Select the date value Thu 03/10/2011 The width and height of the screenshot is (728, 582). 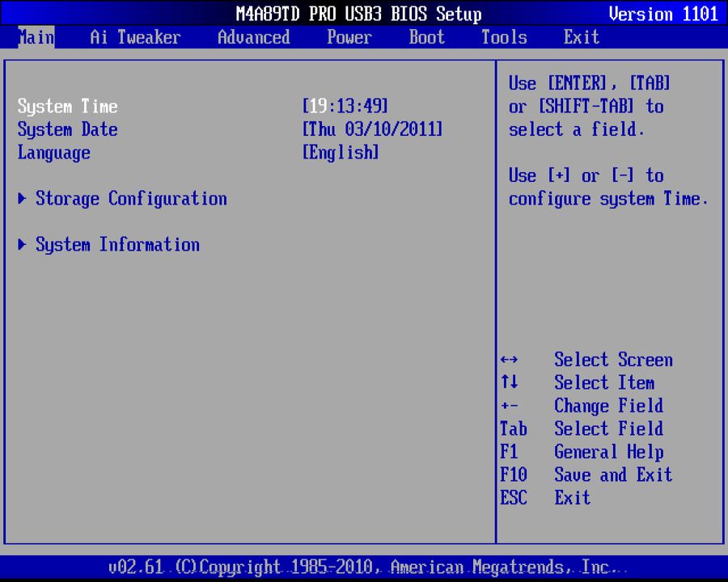[372, 129]
